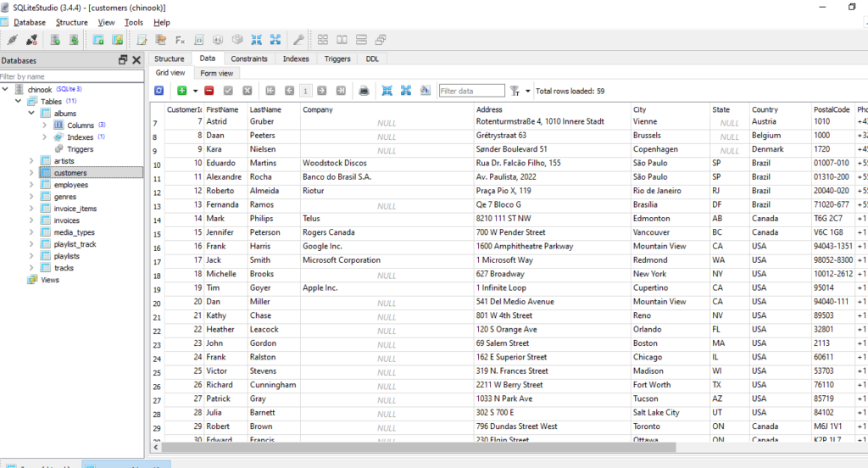
Task: Open configuration using the wrench icon
Action: tap(298, 40)
